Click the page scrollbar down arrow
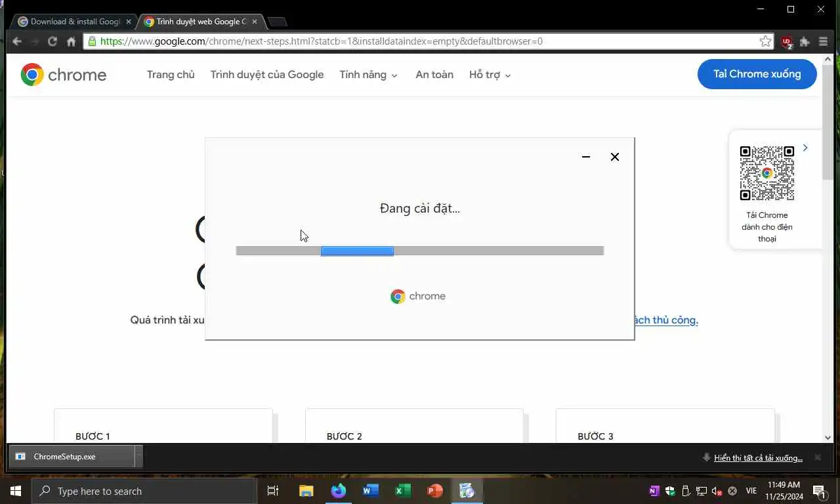 [x=828, y=437]
